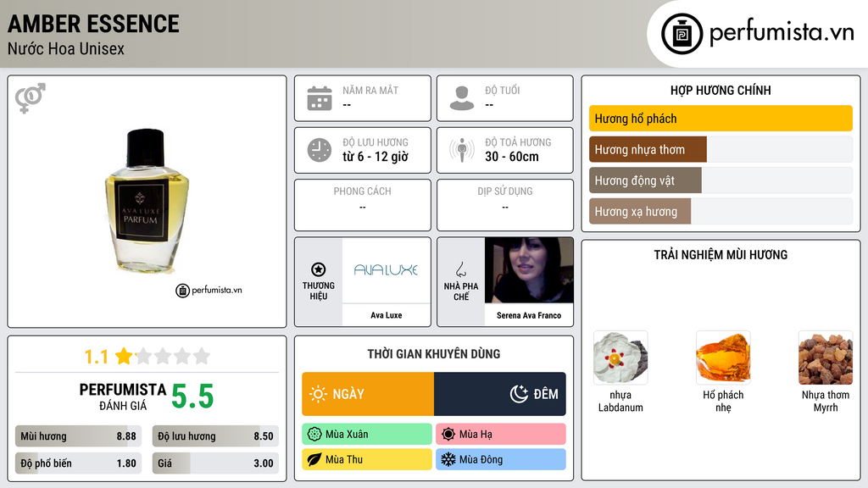Select the Mùa Thu season tile
Screen dimensions: 868x488
367,459
